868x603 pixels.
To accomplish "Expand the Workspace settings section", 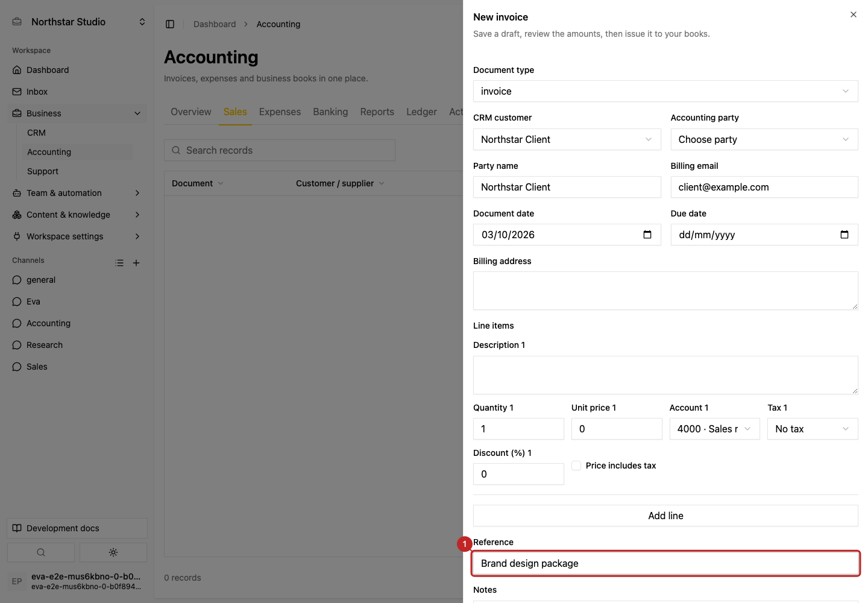I will point(137,236).
